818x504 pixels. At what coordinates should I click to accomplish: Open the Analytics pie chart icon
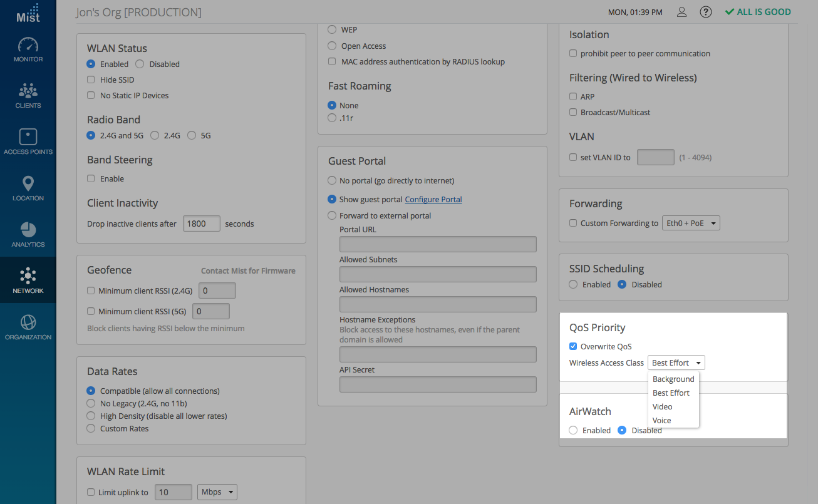pyautogui.click(x=28, y=230)
